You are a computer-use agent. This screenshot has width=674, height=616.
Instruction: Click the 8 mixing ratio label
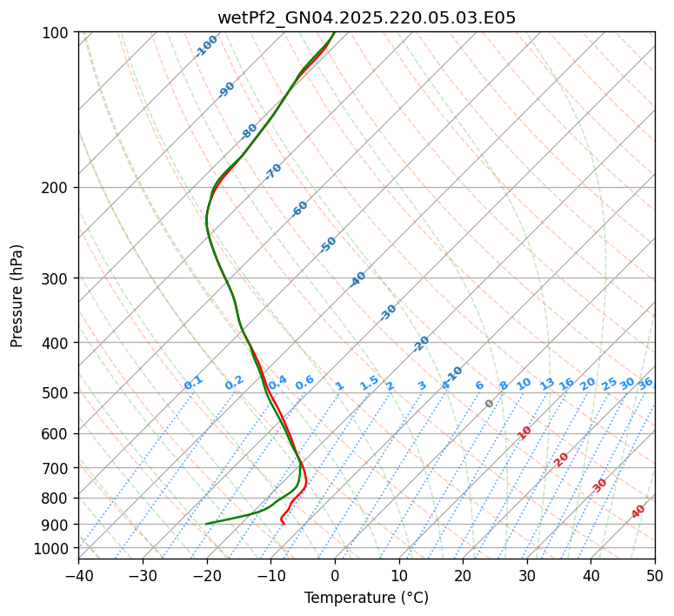[x=504, y=385]
